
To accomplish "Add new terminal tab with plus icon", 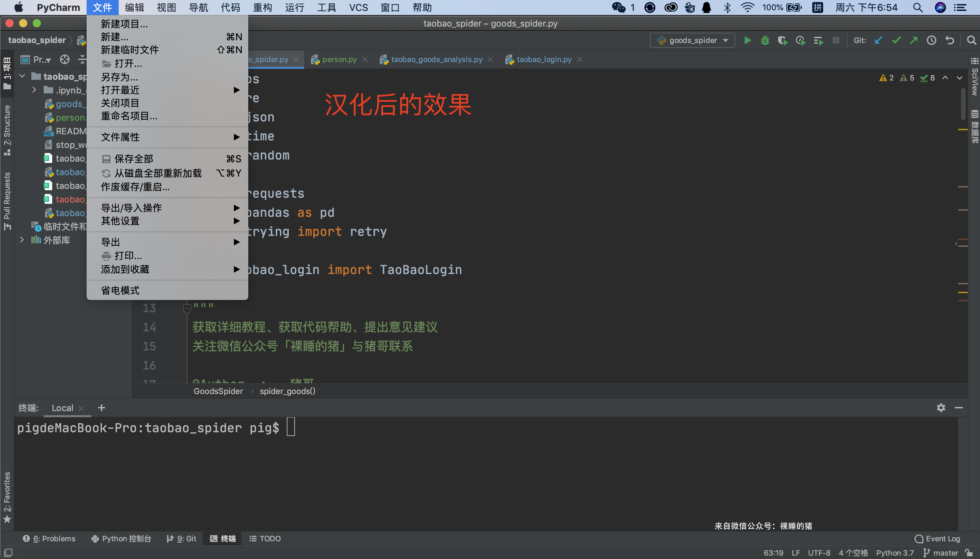I will [101, 408].
